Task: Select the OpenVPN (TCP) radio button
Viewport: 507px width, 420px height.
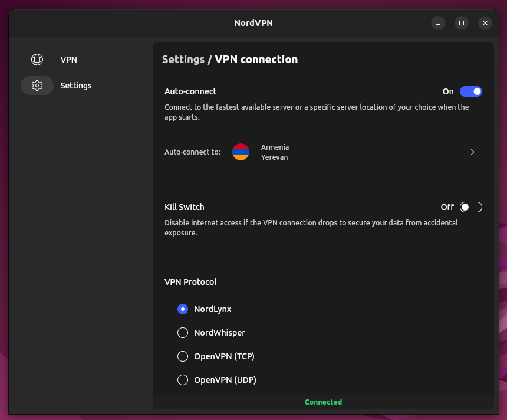Action: (183, 356)
